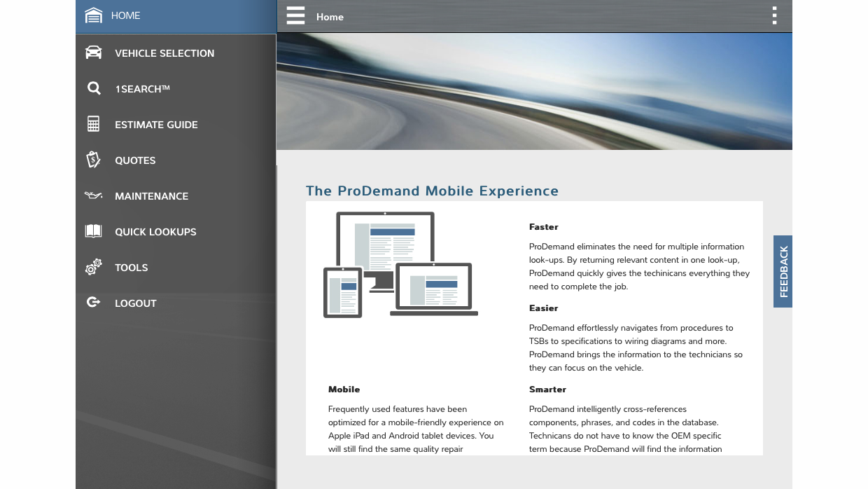Select the QUICK LOOKUPS menu entry
This screenshot has width=868, height=489.
[x=155, y=231]
